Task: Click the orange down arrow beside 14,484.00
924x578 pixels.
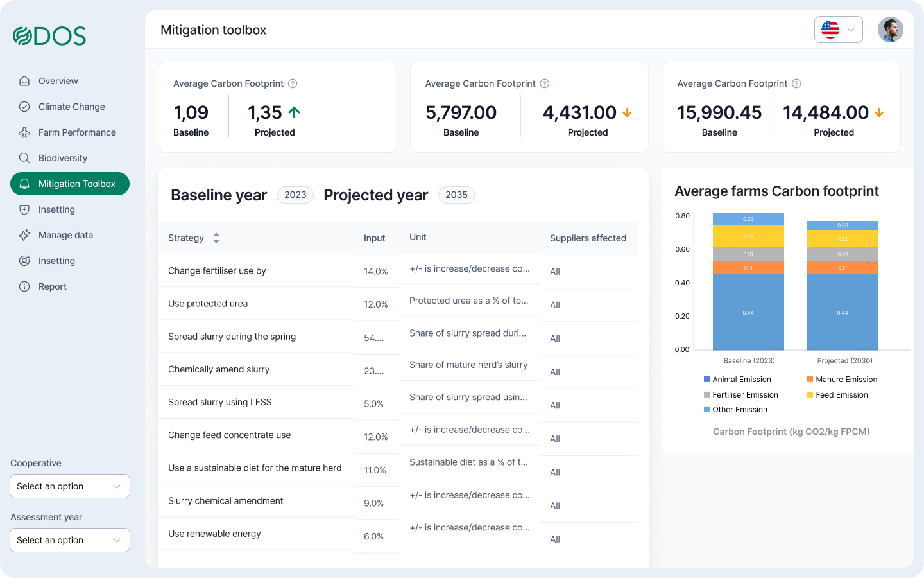Action: [x=879, y=113]
